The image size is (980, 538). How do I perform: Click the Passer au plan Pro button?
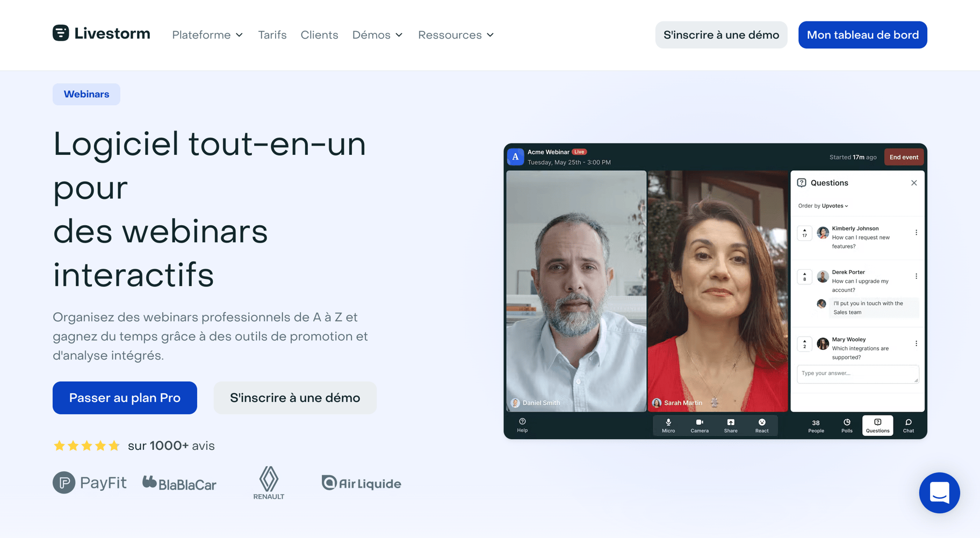coord(124,398)
